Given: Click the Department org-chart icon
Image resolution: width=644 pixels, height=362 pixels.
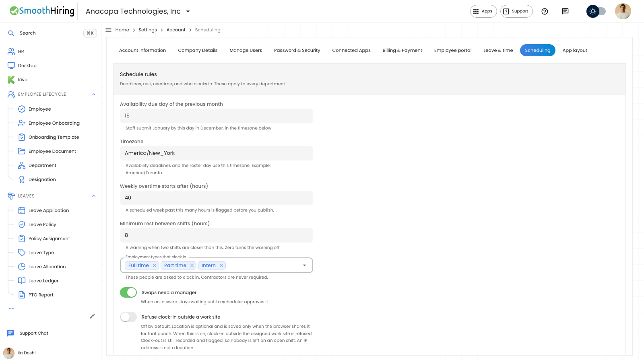Looking at the screenshot, I should [x=22, y=165].
